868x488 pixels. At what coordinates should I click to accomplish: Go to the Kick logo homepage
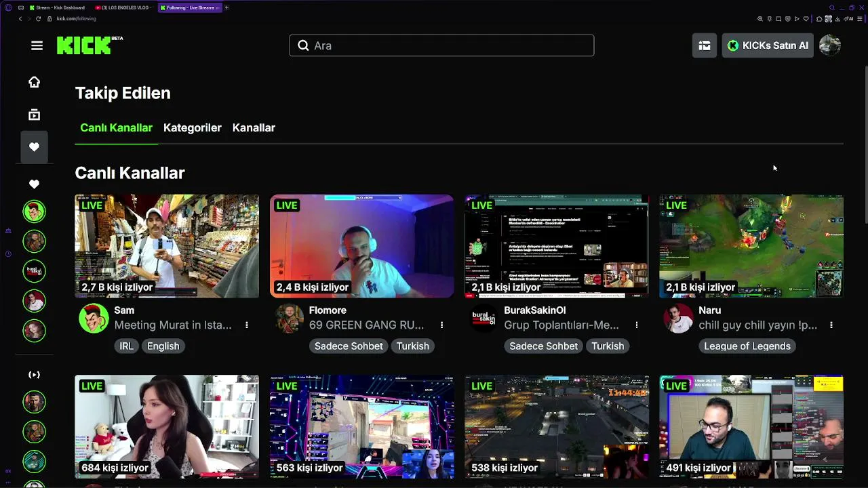point(90,45)
